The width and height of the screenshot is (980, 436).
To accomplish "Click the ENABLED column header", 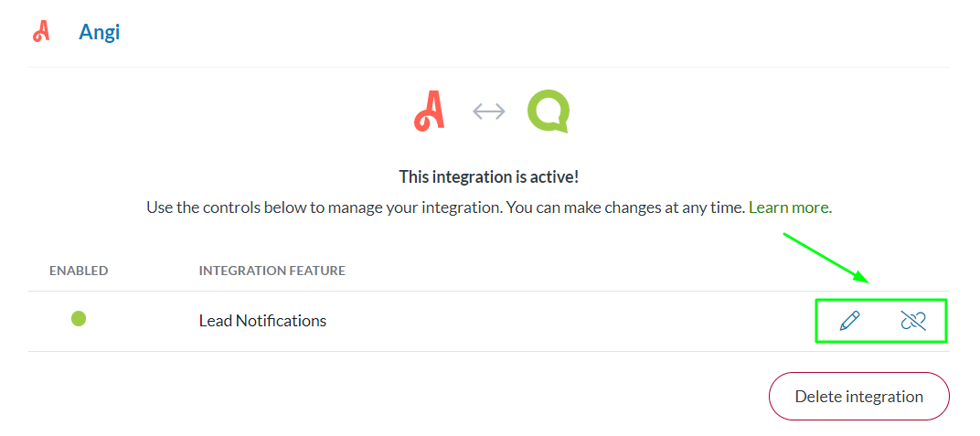I will pyautogui.click(x=79, y=271).
